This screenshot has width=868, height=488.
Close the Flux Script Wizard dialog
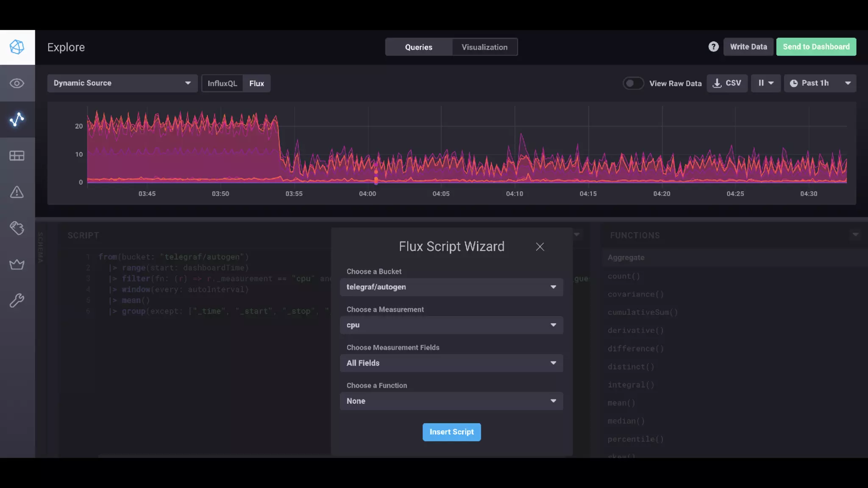540,247
